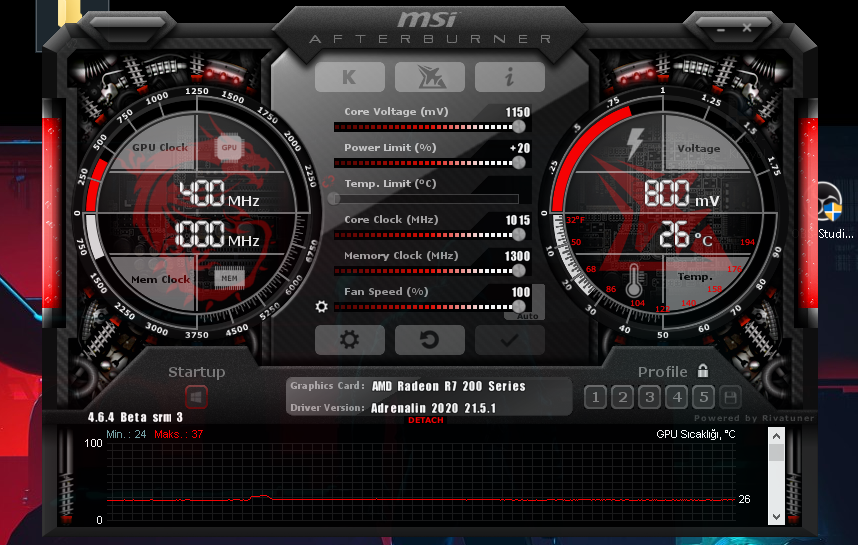858x545 pixels.
Task: Toggle the voltage-clock link icon
Action: coord(328,182)
